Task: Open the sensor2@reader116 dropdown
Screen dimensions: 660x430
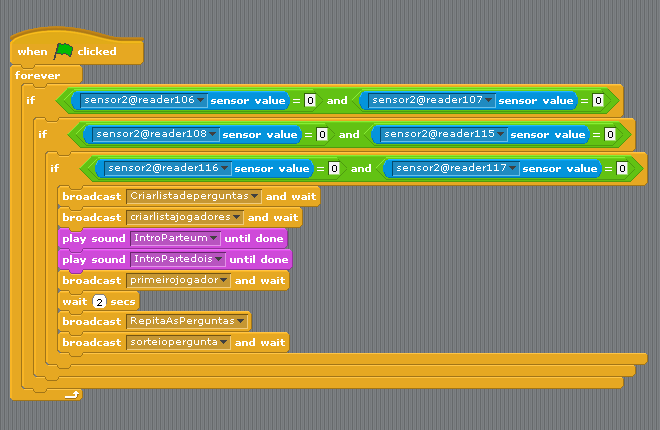Action: pyautogui.click(x=225, y=168)
